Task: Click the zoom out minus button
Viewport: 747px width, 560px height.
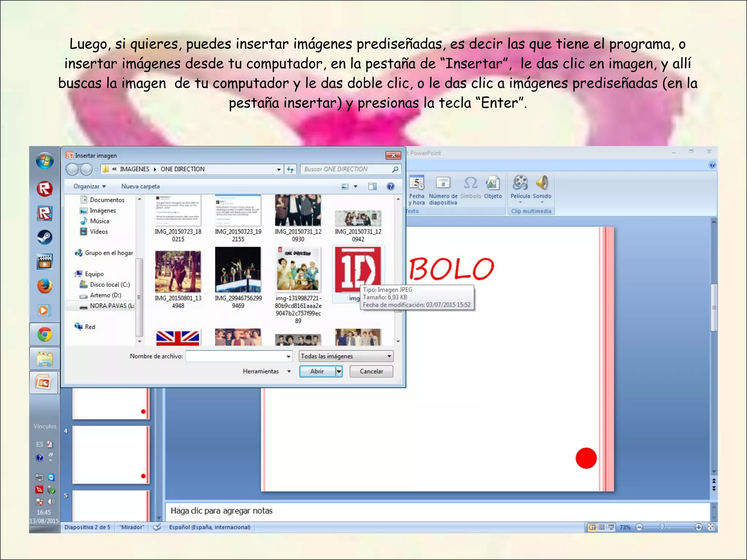Action: [639, 527]
